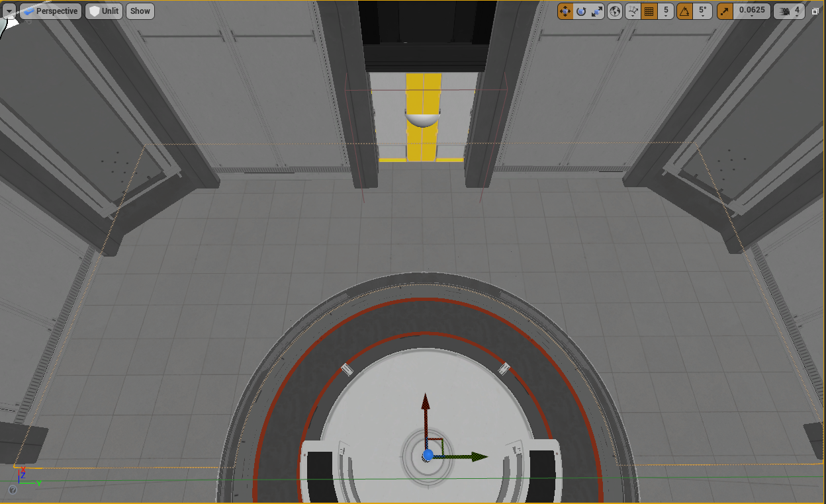Click the world coordinate system globe icon
This screenshot has width=826, height=504.
tap(615, 11)
